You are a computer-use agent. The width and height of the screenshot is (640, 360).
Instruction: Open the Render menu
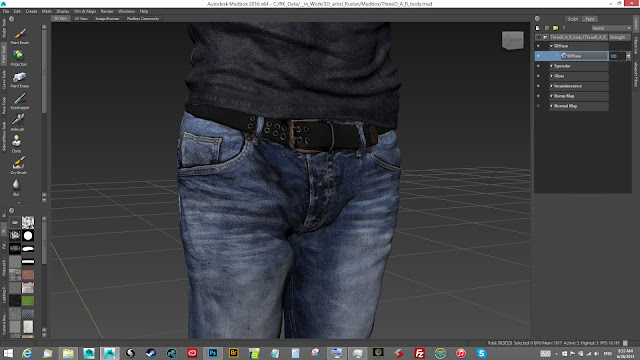pyautogui.click(x=107, y=11)
